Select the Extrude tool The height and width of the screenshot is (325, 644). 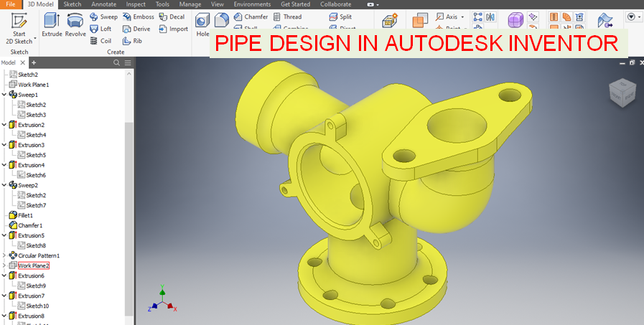pos(52,24)
